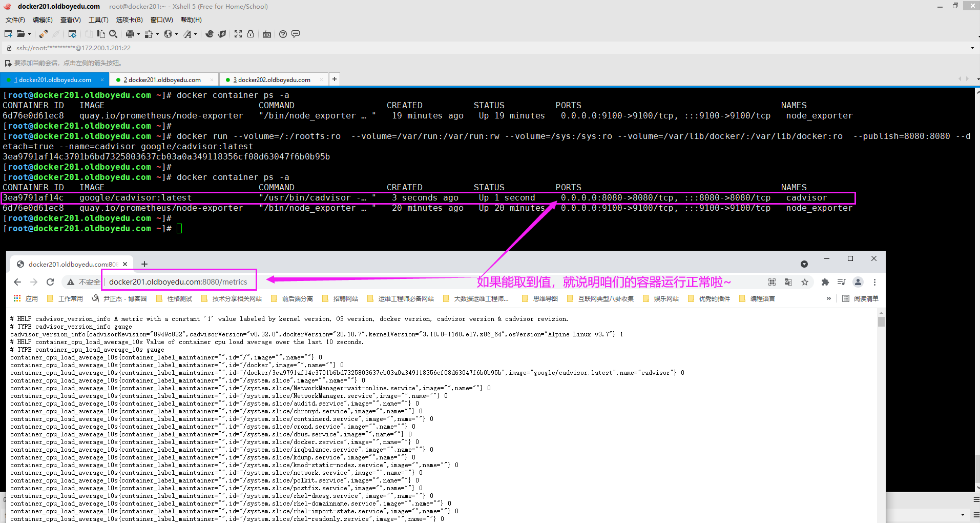This screenshot has width=980, height=523.
Task: Open the 阅读清单 reading list
Action: 860,298
